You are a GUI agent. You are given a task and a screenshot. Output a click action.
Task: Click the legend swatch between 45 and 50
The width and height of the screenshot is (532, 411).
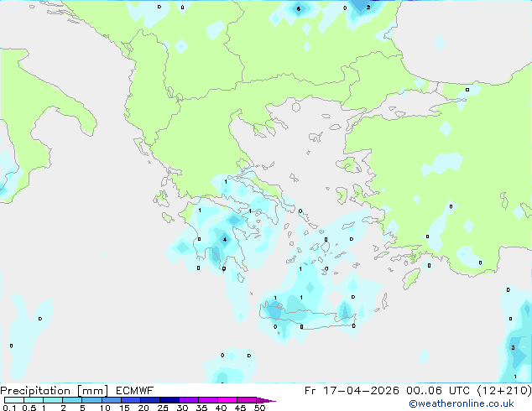[247, 400]
